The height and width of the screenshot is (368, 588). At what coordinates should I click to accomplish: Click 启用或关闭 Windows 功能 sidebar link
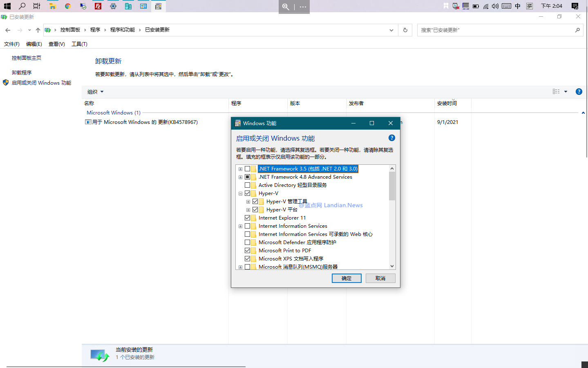pyautogui.click(x=41, y=83)
